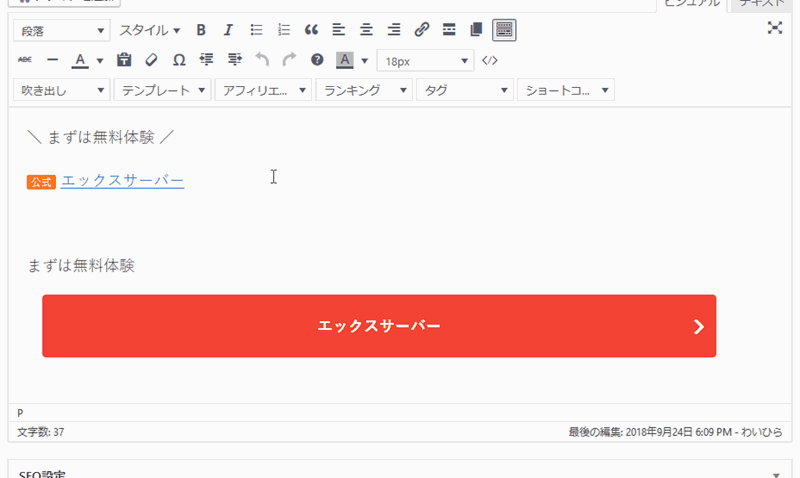800x478 pixels.
Task: Undo the last edit
Action: pyautogui.click(x=262, y=60)
